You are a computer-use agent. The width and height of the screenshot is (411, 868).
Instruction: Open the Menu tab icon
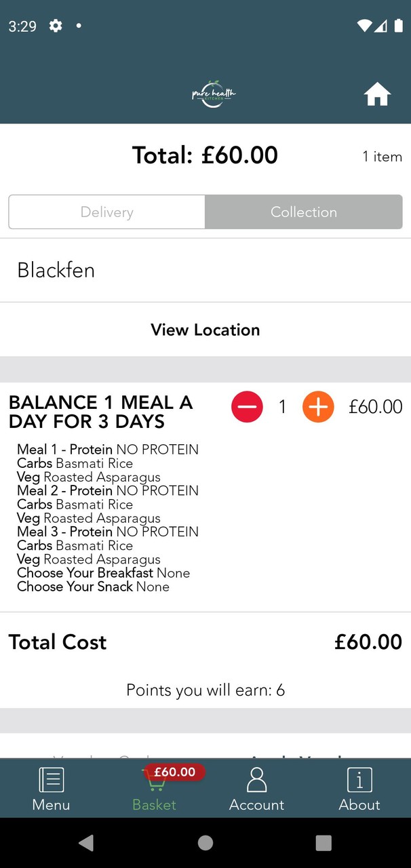pos(51,788)
